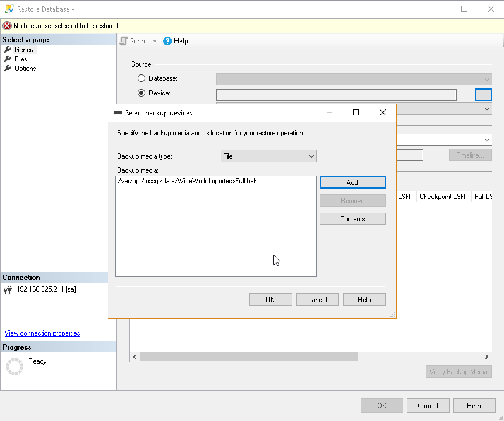
Task: Click the Device path input field
Action: [336, 95]
